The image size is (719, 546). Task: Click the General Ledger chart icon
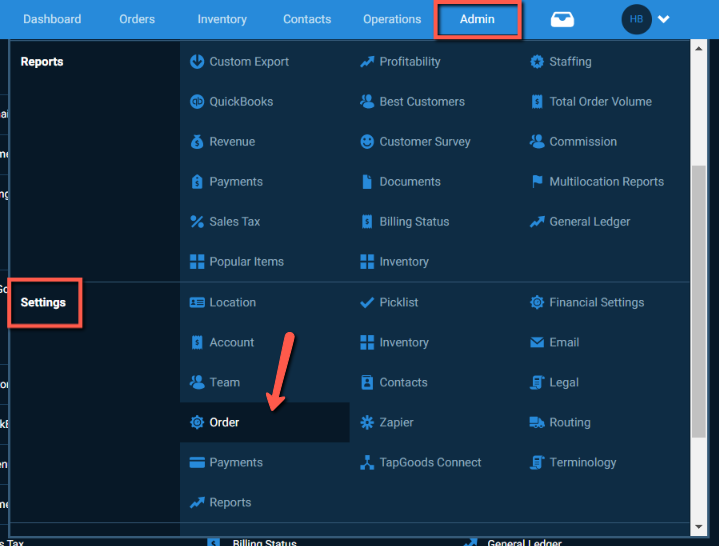(x=537, y=222)
